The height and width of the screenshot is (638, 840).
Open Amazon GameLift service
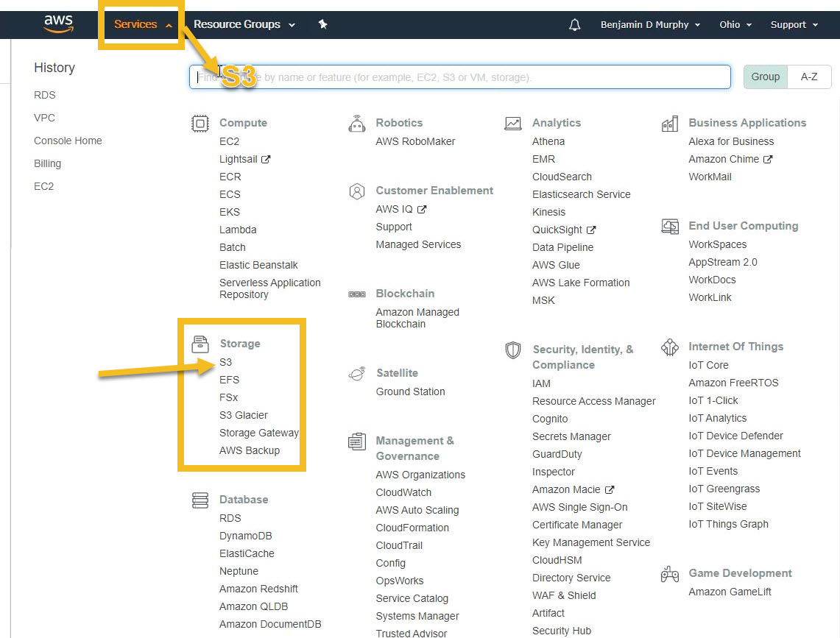coord(730,592)
